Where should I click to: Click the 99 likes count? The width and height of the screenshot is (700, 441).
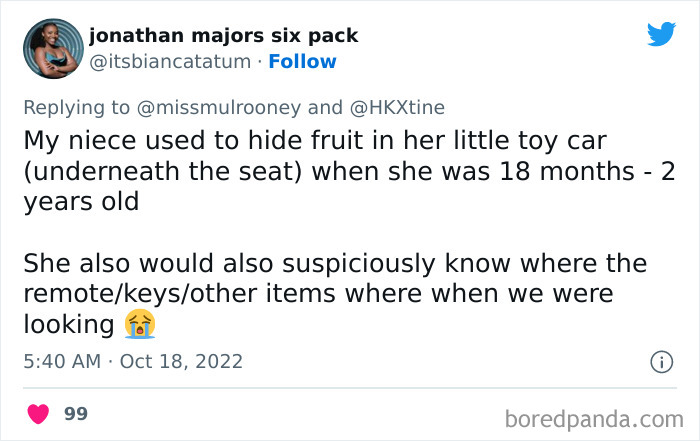tap(75, 413)
